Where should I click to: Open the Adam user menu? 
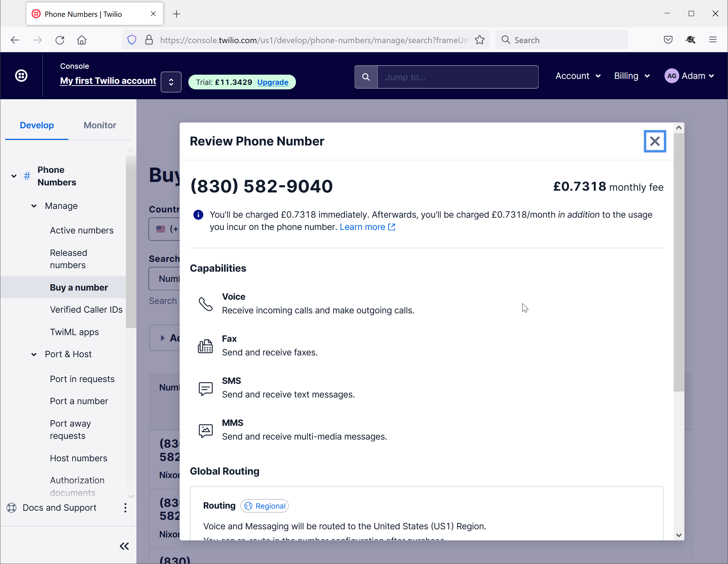tap(689, 76)
